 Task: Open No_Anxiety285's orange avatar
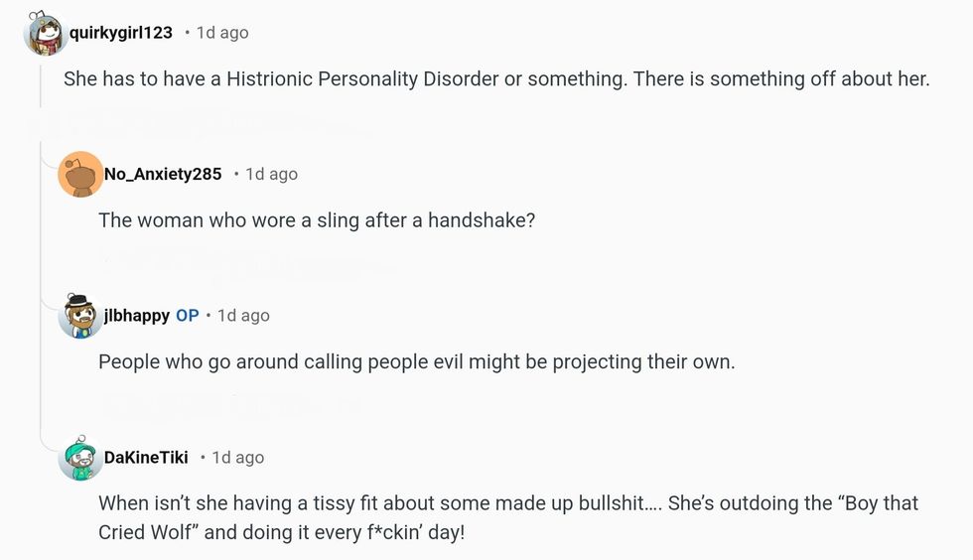tap(79, 175)
